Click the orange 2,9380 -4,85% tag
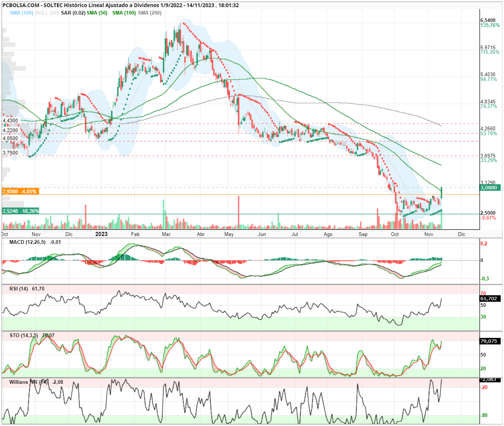Viewport: 504px width, 426px height. [x=20, y=191]
